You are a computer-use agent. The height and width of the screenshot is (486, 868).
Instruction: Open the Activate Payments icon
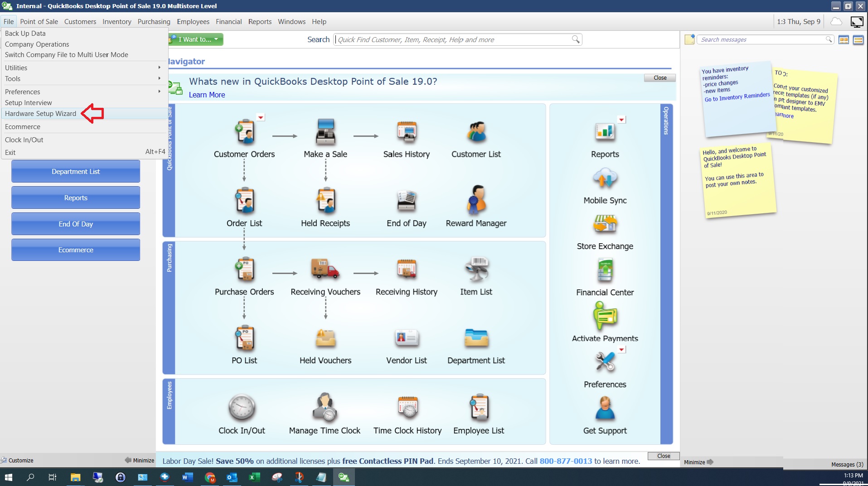click(x=605, y=316)
